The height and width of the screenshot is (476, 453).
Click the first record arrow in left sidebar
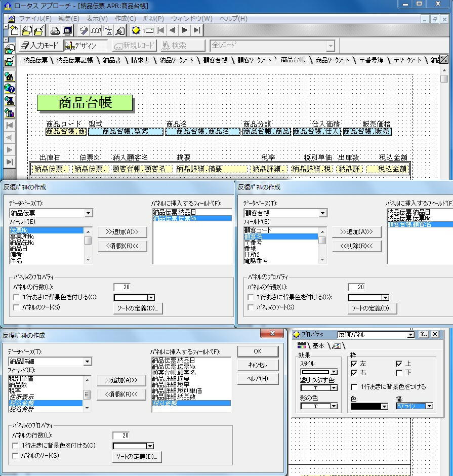10,125
